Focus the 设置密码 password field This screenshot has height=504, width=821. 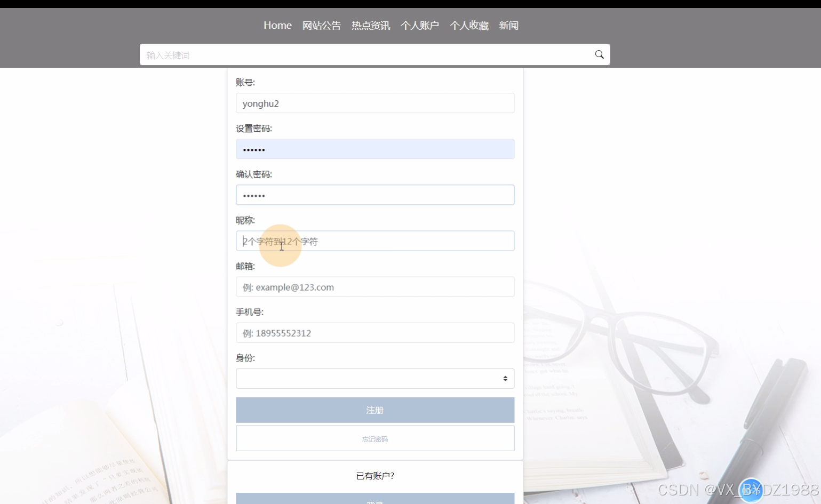[x=375, y=149]
